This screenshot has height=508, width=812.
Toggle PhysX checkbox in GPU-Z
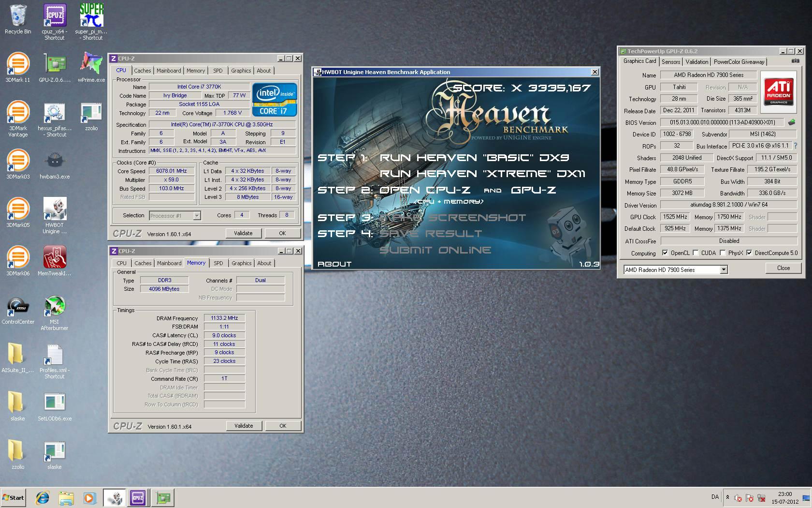[x=723, y=253]
